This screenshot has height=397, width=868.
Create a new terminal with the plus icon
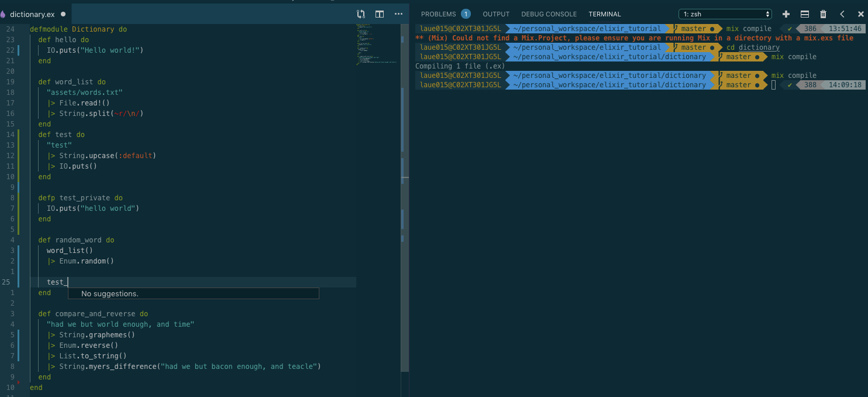click(786, 13)
